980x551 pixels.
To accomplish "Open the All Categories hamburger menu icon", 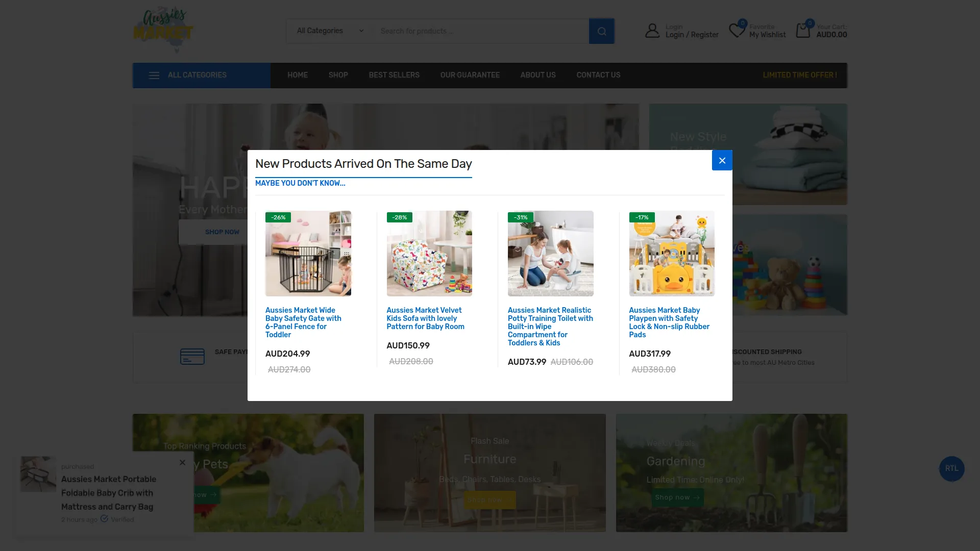I will click(x=154, y=76).
